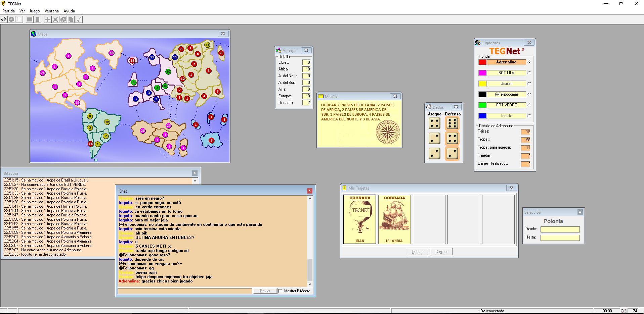Click the cards stack toolbar icon

(71, 19)
